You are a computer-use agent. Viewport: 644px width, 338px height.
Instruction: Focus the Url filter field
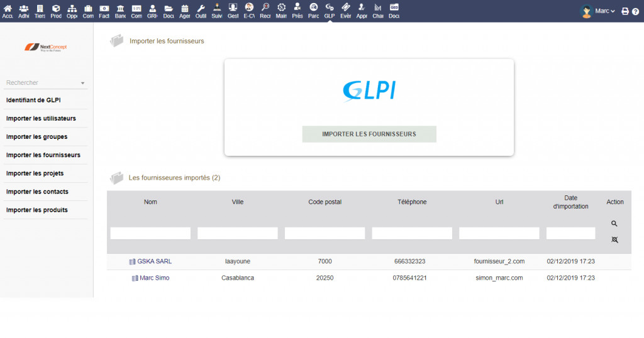click(499, 234)
